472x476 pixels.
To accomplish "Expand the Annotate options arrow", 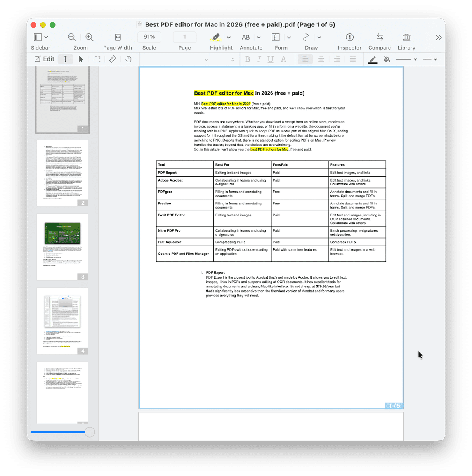I will (259, 38).
